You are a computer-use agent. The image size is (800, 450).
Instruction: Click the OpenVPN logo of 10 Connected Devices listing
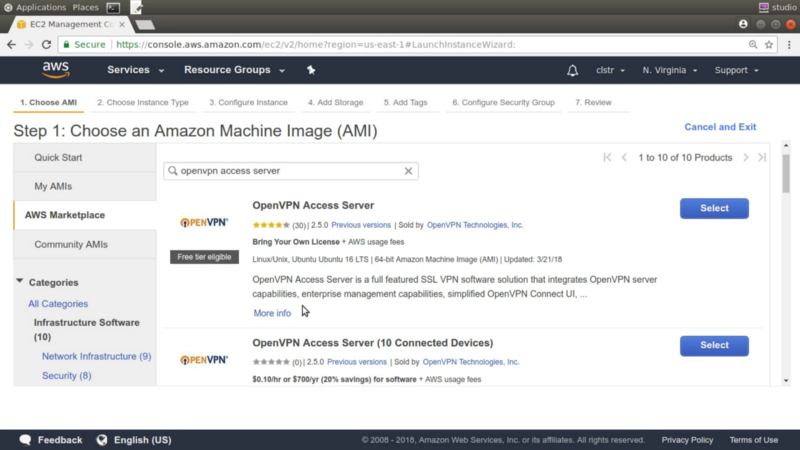click(204, 360)
